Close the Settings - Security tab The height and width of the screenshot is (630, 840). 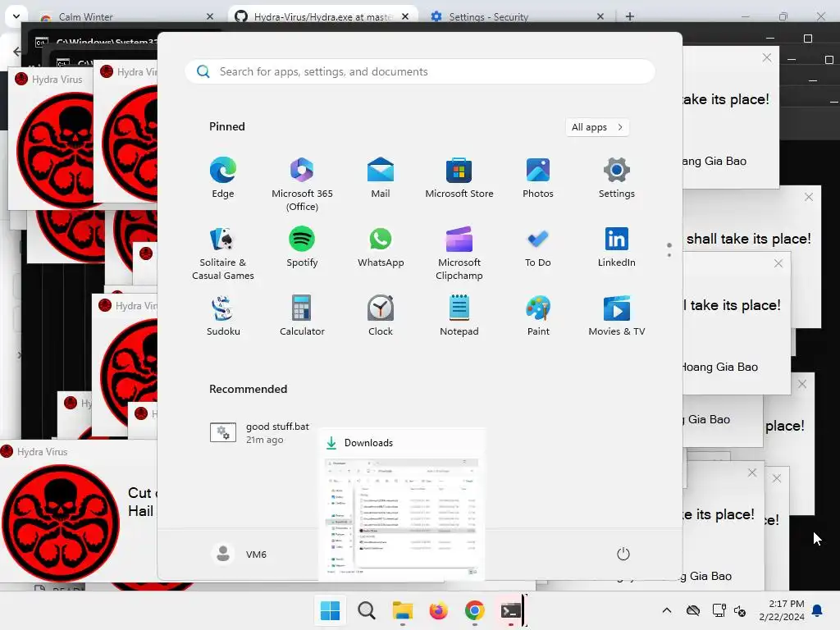click(600, 16)
